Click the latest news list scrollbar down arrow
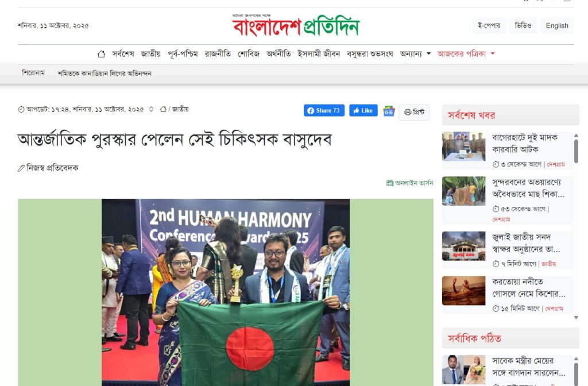The image size is (588, 386). (x=576, y=317)
